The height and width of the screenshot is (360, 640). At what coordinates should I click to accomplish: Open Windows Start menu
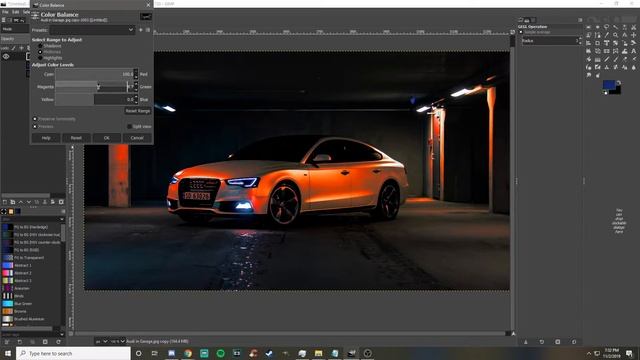coord(8,353)
